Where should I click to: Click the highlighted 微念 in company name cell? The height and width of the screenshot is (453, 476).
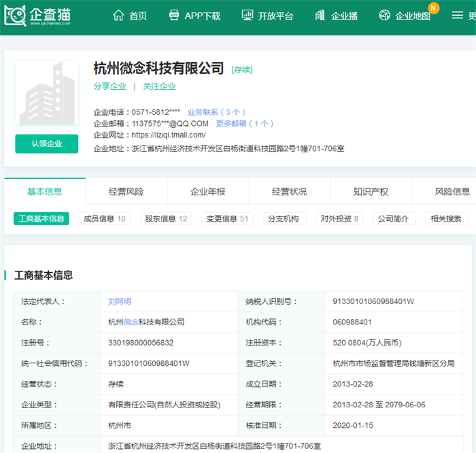[131, 322]
